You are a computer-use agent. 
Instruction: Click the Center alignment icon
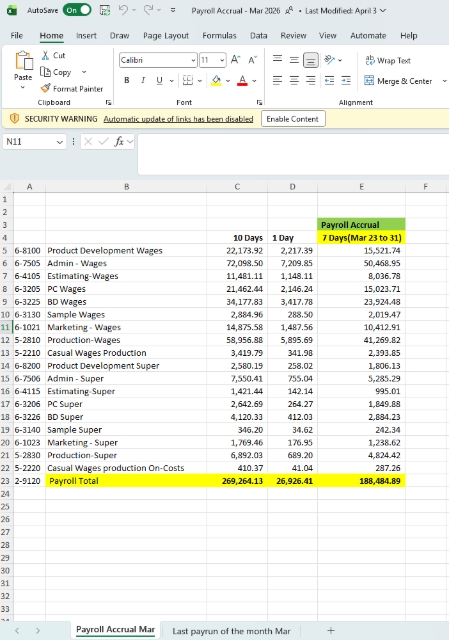pos(294,80)
